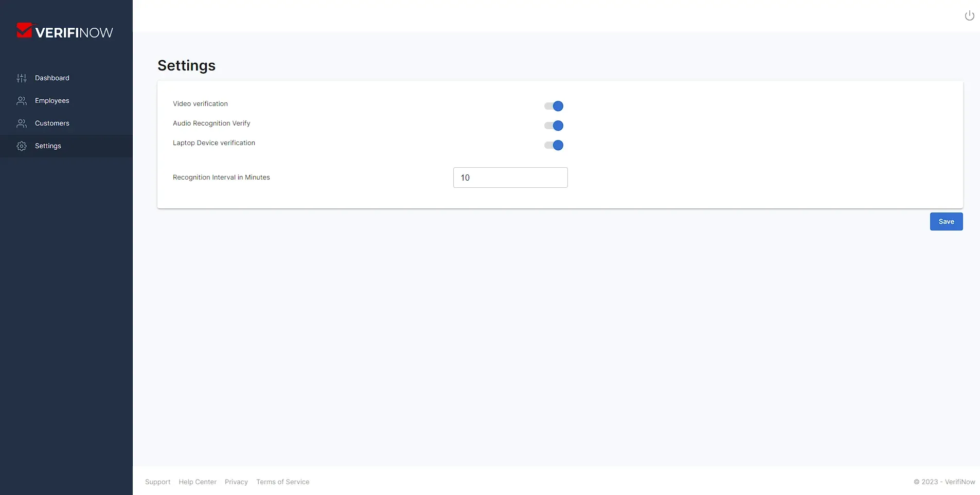980x495 pixels.
Task: Click the sliders icon next to Dashboard
Action: (x=21, y=78)
